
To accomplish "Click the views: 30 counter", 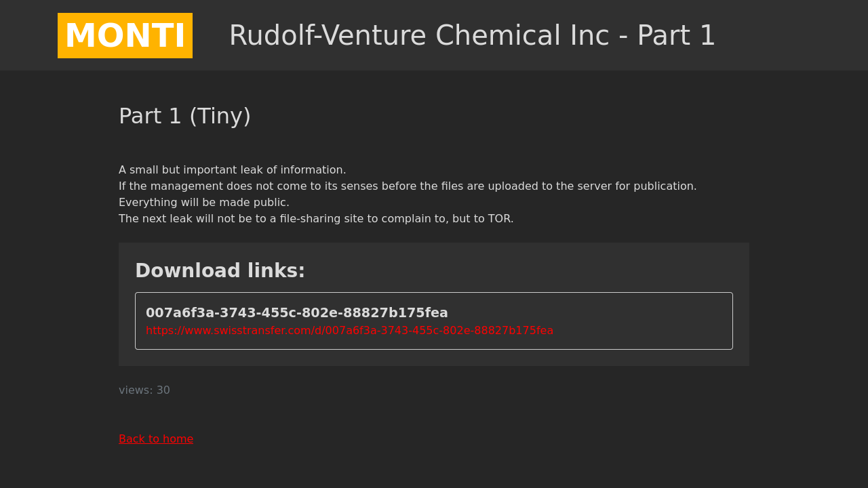I will [144, 390].
